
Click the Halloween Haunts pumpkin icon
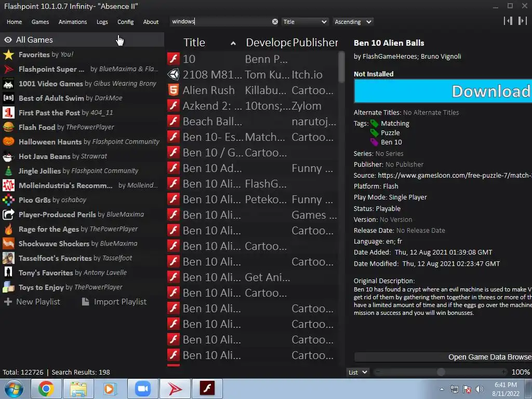[x=8, y=141]
